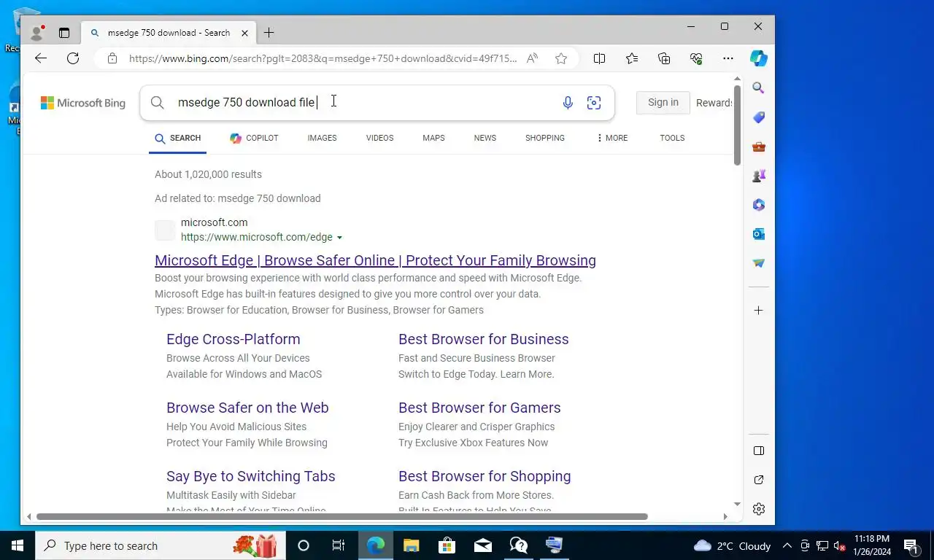The width and height of the screenshot is (934, 560).
Task: Switch to the NEWS tab
Action: point(485,138)
